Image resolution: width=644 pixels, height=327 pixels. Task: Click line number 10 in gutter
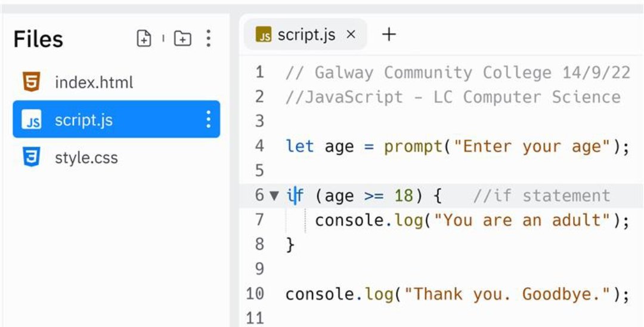(255, 294)
